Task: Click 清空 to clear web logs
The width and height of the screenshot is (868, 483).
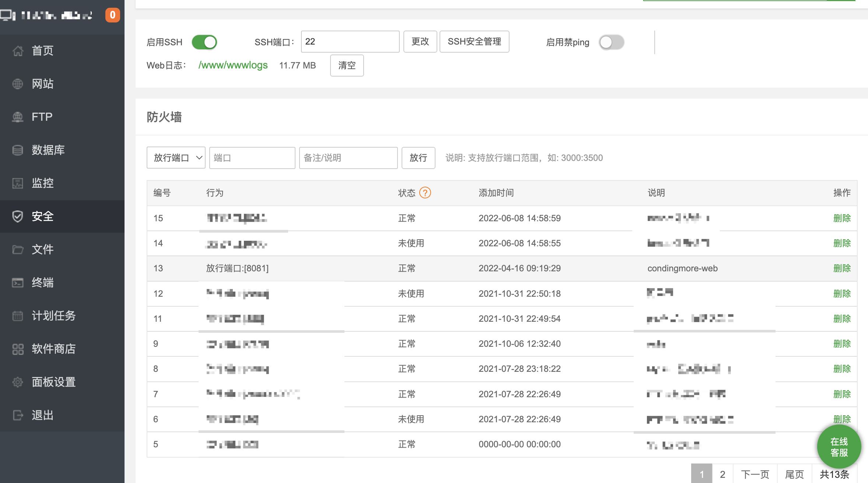Action: coord(347,66)
